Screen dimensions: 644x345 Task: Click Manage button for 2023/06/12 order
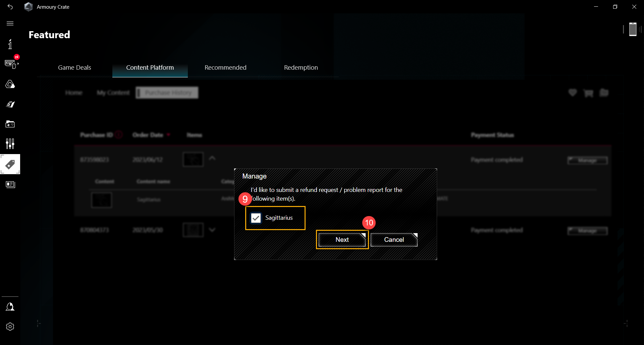(x=587, y=160)
